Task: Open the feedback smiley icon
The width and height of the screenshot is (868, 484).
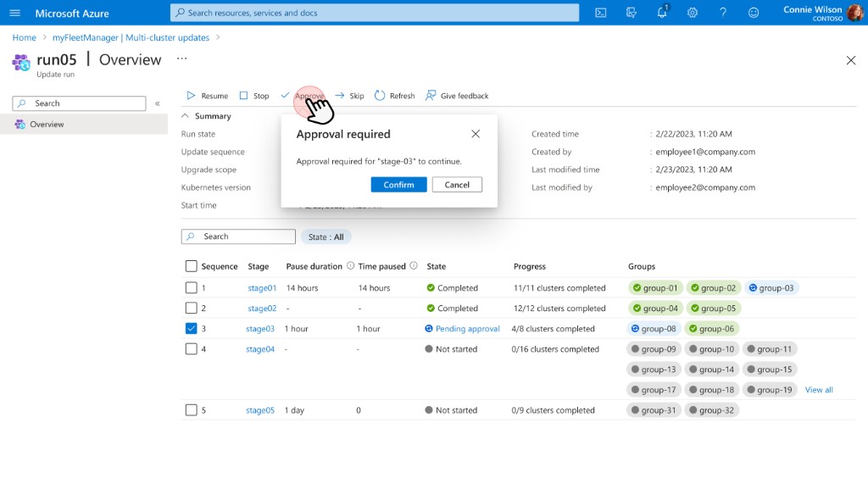Action: (x=754, y=13)
